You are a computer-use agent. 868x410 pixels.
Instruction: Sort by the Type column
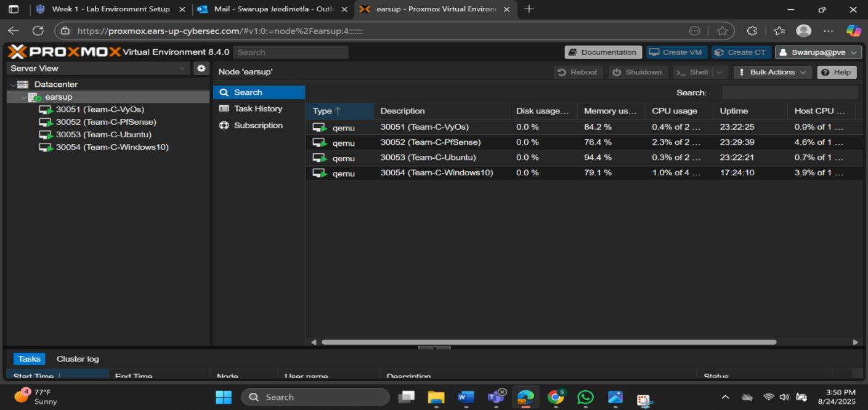(x=326, y=111)
